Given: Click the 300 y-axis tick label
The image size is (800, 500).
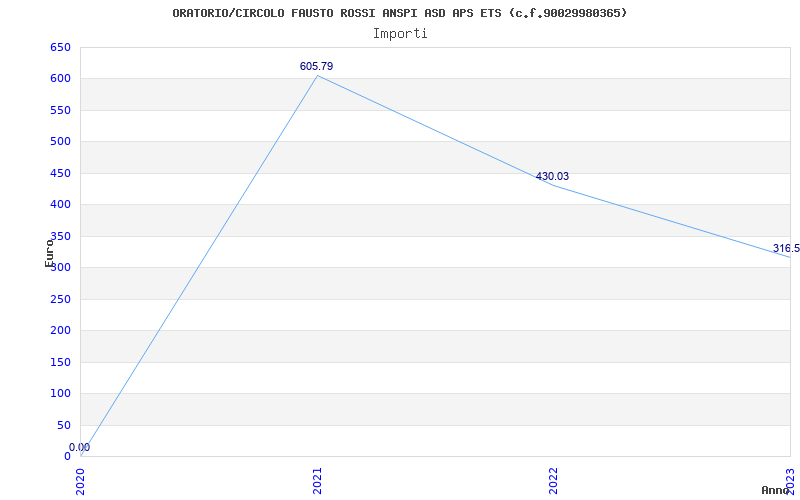Looking at the screenshot, I should (60, 267).
